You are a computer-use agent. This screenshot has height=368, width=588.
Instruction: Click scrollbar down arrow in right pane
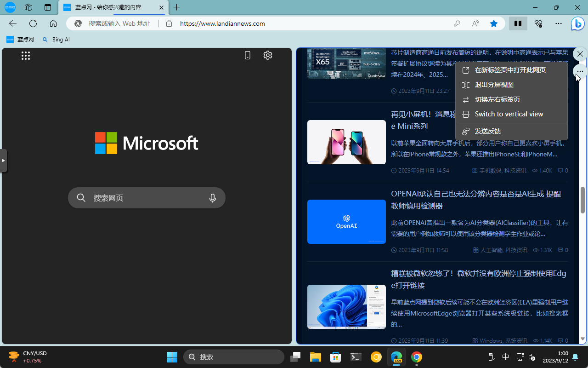coord(582,339)
